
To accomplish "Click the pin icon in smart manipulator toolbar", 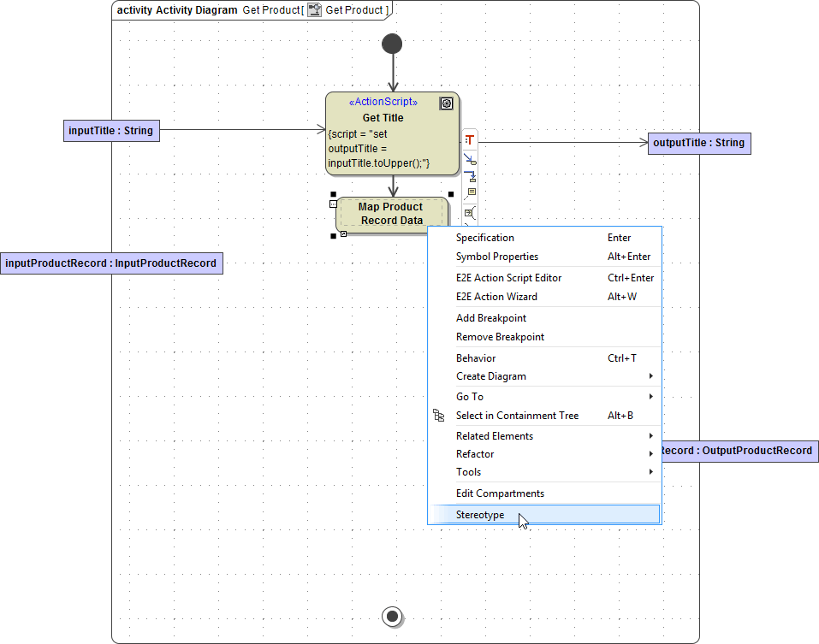I will (x=469, y=212).
